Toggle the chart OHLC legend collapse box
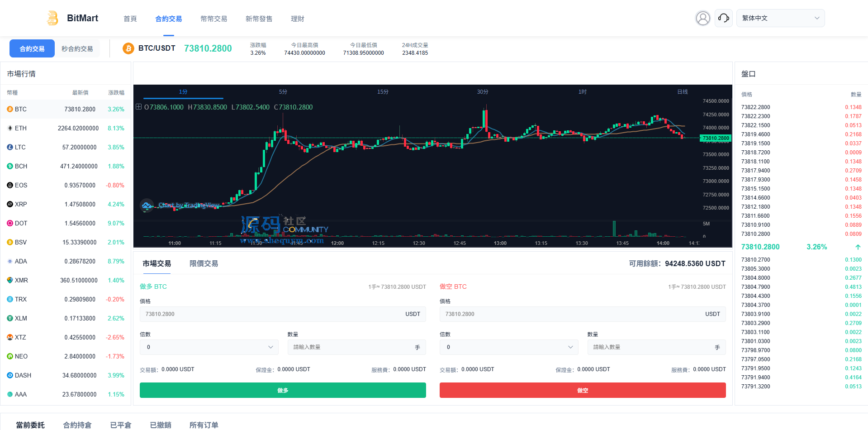The height and width of the screenshot is (430, 868). (138, 107)
